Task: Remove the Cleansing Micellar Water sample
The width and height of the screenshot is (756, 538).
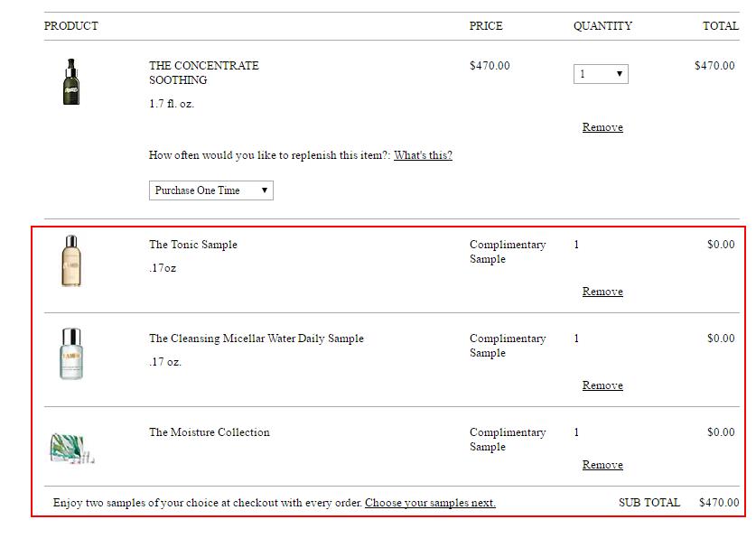Action: click(x=602, y=385)
